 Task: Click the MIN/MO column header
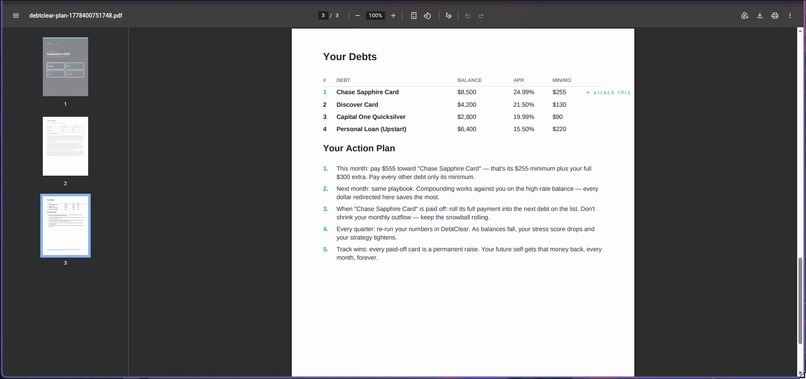click(561, 80)
